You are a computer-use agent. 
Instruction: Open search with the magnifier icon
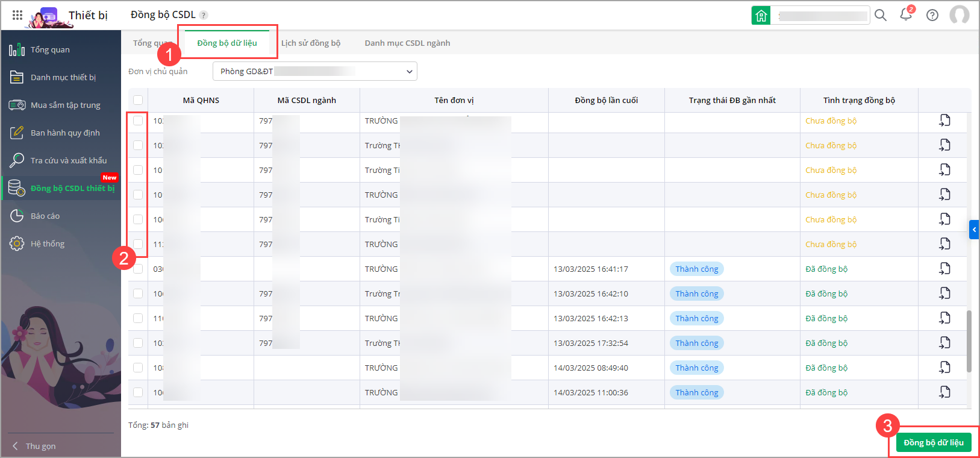click(881, 15)
